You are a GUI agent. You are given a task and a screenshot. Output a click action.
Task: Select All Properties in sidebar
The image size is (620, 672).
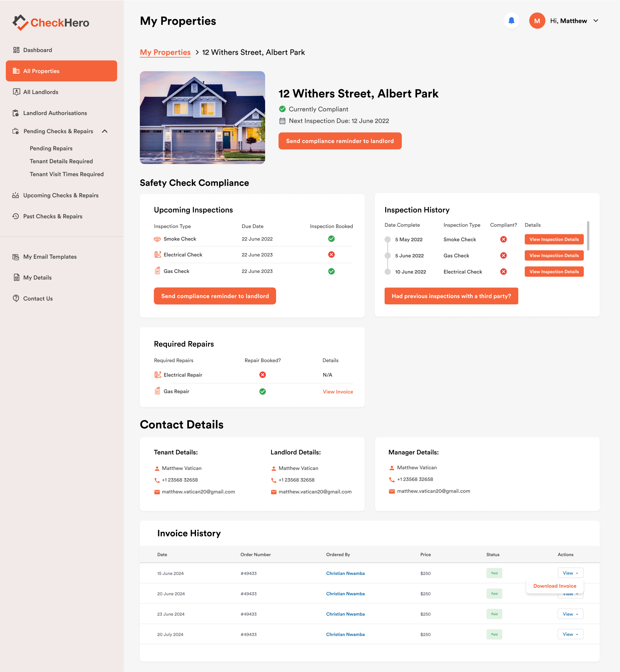coord(41,71)
